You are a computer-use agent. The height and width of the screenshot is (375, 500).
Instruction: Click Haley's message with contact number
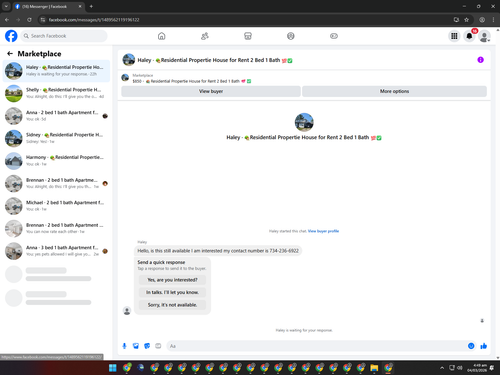tap(218, 251)
